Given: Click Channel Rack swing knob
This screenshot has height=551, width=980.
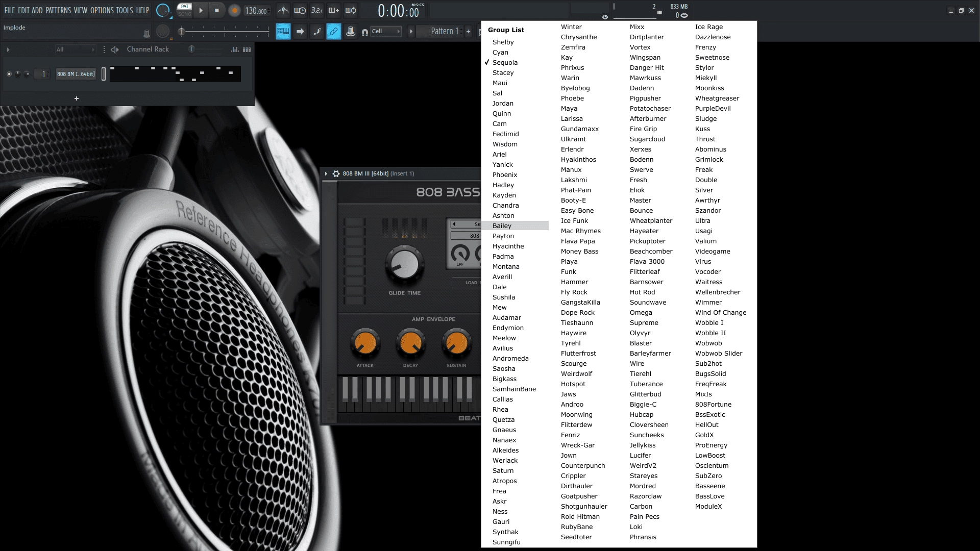Looking at the screenshot, I should [x=191, y=49].
